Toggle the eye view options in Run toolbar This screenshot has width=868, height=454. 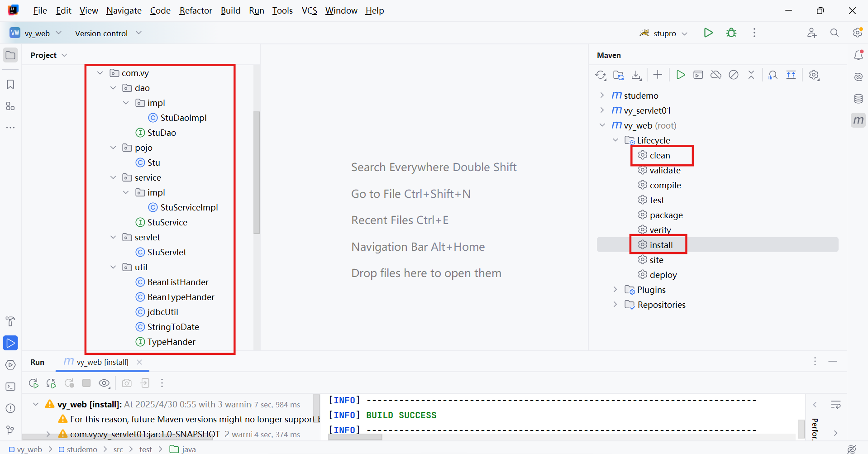pos(105,383)
